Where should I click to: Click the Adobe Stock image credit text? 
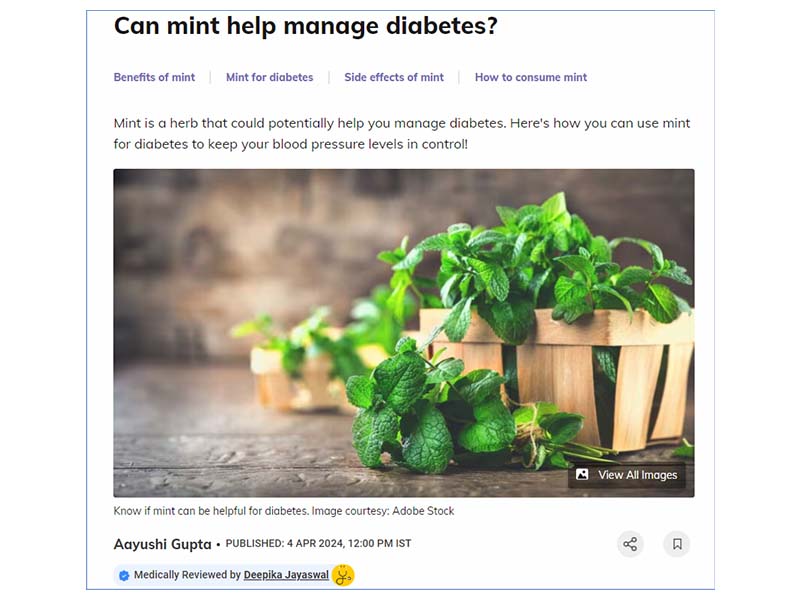pyautogui.click(x=423, y=511)
